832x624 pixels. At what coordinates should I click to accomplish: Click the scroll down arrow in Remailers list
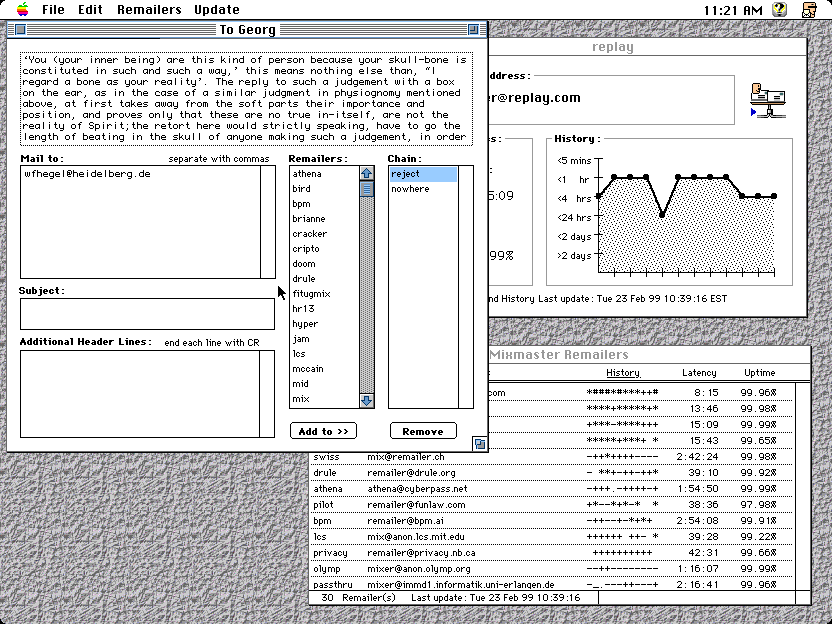coord(367,400)
